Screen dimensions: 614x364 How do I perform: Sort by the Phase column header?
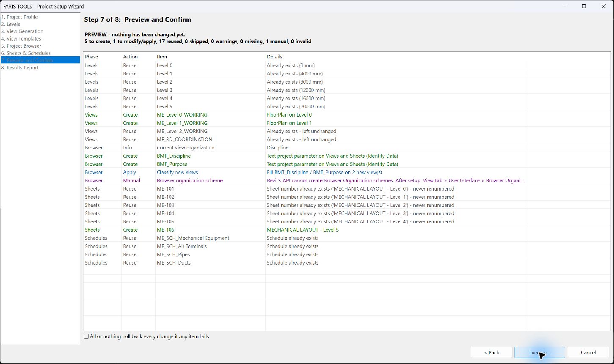(91, 57)
